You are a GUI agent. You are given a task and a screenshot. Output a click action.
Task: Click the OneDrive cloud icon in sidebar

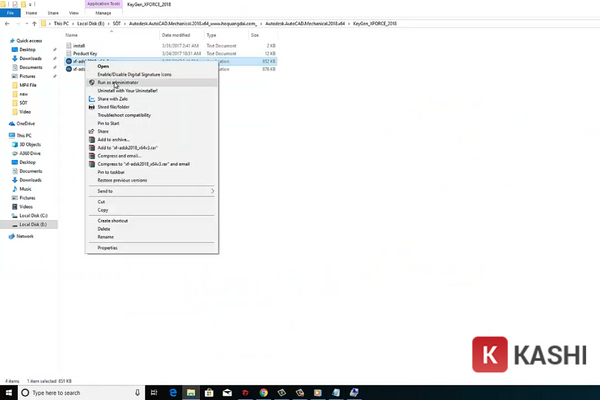click(12, 124)
